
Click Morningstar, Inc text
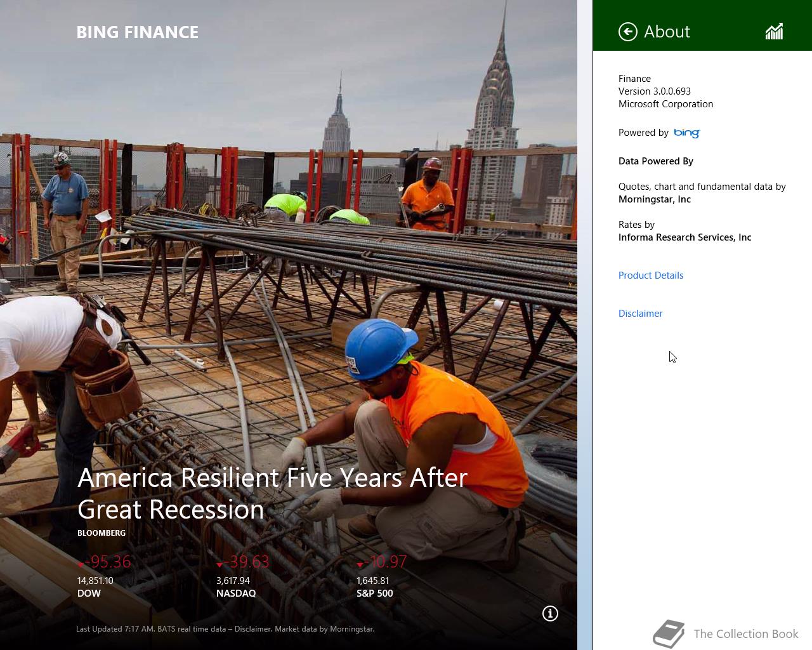click(655, 199)
